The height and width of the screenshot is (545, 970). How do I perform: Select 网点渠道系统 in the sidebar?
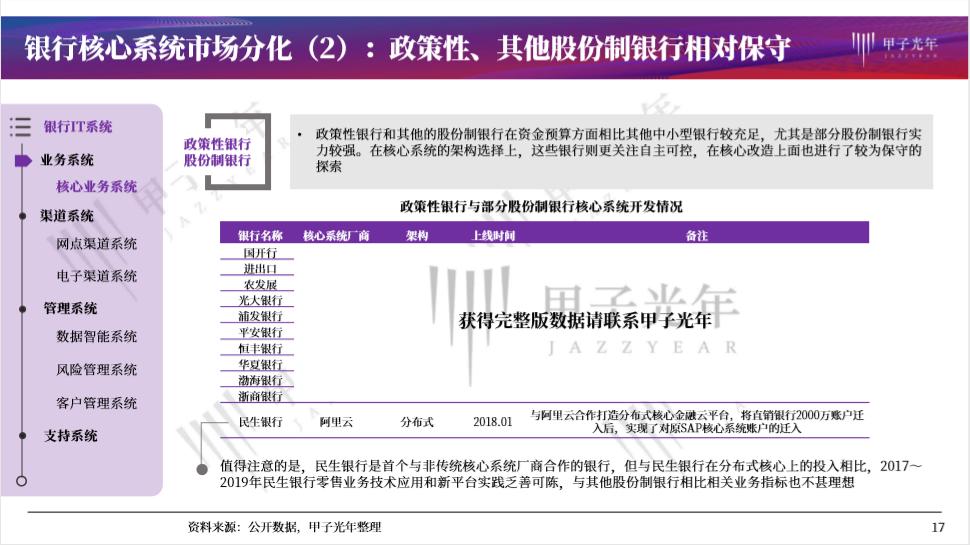point(96,244)
